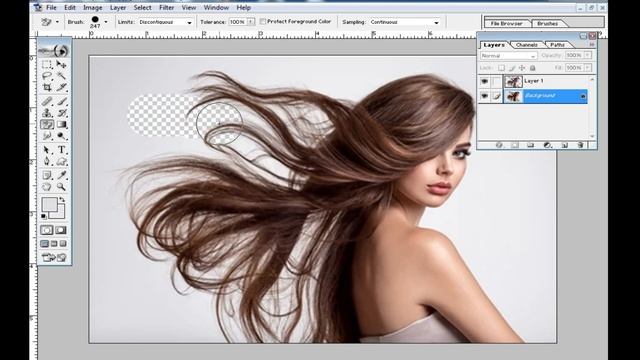Open the Edit menu
640x360 pixels.
tap(70, 7)
